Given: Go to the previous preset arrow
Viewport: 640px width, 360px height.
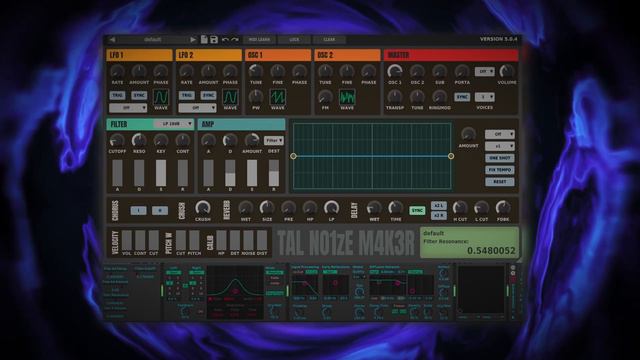Looking at the screenshot, I should [112, 40].
